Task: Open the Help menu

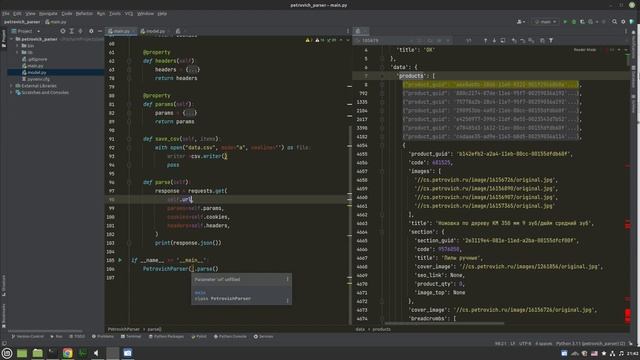Action: pyautogui.click(x=162, y=13)
